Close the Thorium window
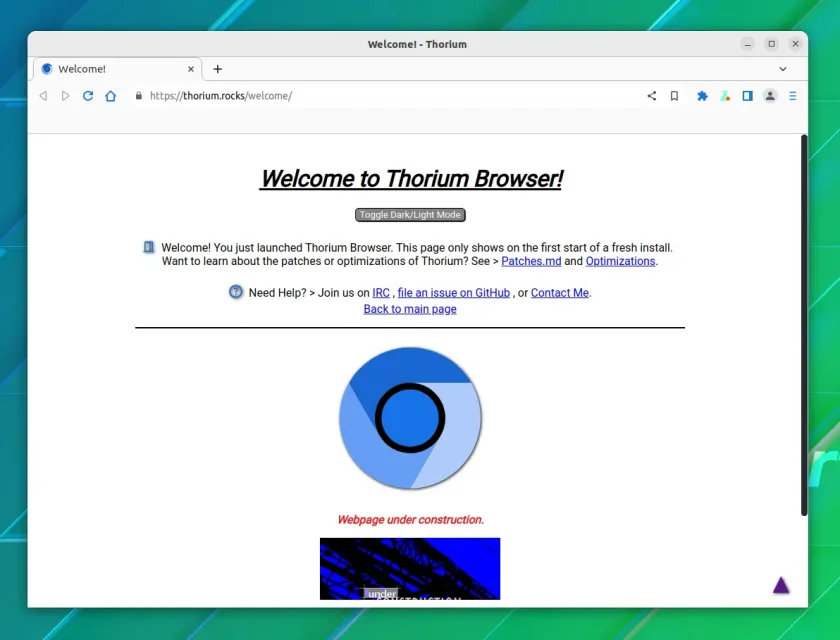 click(x=796, y=44)
